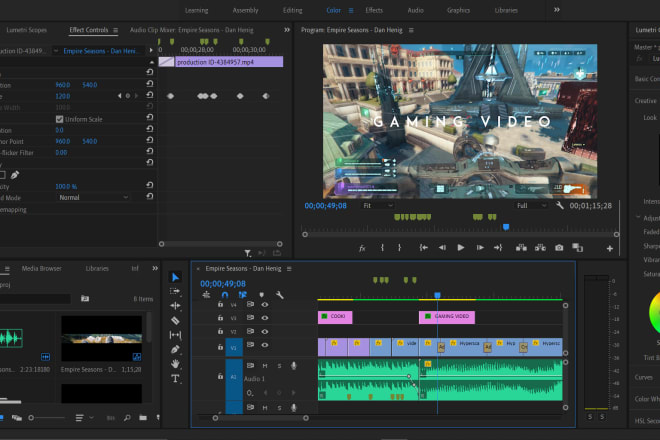Image resolution: width=660 pixels, height=440 pixels.
Task: Select the GAMING VIDEO title clip
Action: click(447, 317)
